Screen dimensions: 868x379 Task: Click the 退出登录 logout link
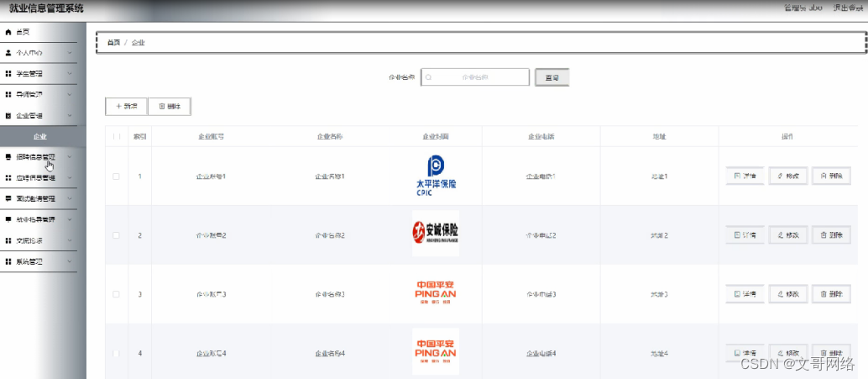coord(848,8)
